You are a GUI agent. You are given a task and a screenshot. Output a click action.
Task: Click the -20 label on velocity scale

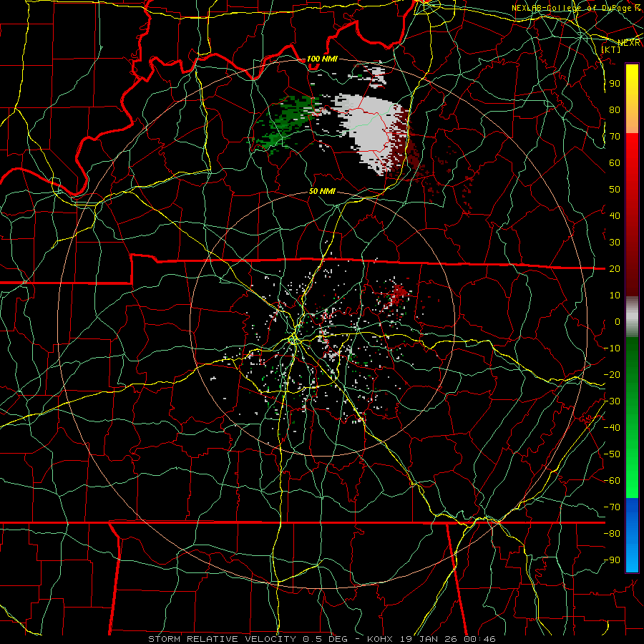(612, 375)
